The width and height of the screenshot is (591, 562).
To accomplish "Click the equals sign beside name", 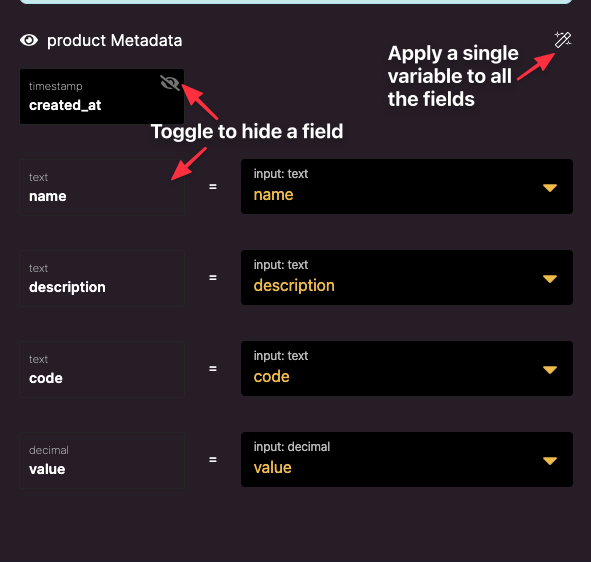I will point(213,187).
